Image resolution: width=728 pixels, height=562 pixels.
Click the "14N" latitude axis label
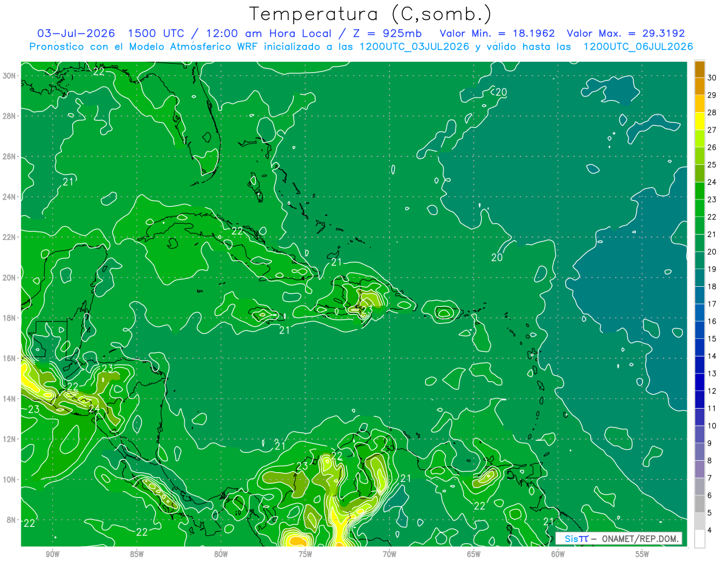coord(9,398)
